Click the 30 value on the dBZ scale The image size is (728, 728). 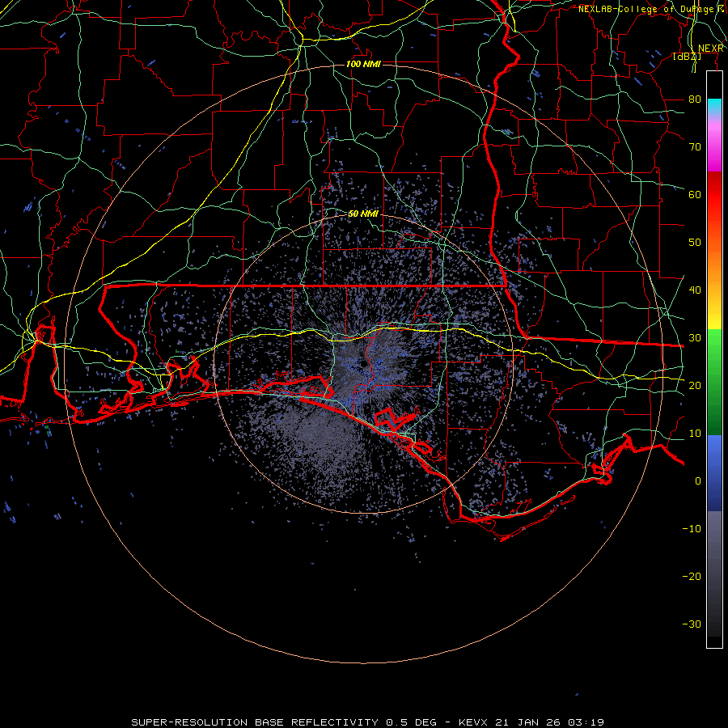[x=695, y=338]
